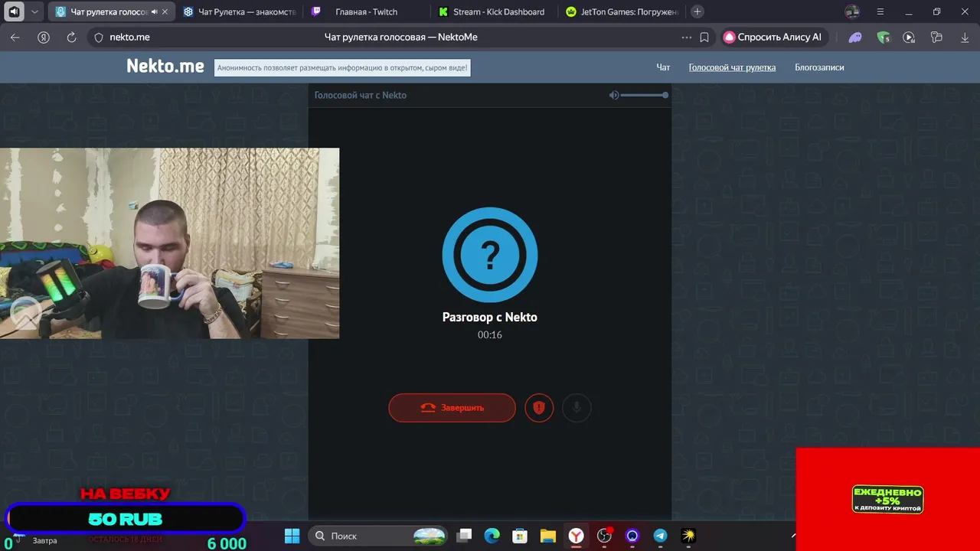
Task: Open Task View on taskbar
Action: pos(465,536)
